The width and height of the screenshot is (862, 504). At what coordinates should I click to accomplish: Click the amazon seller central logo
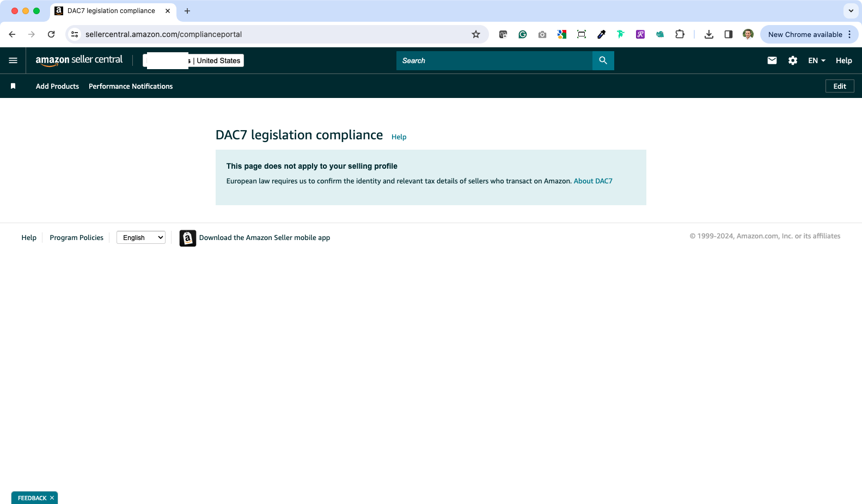[x=79, y=60]
